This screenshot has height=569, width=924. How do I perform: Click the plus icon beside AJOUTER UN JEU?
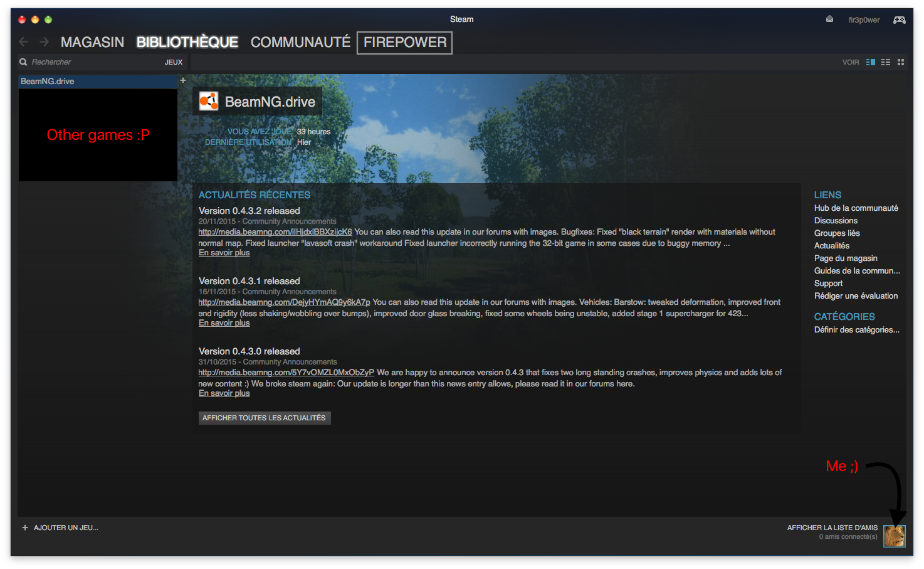click(x=25, y=528)
